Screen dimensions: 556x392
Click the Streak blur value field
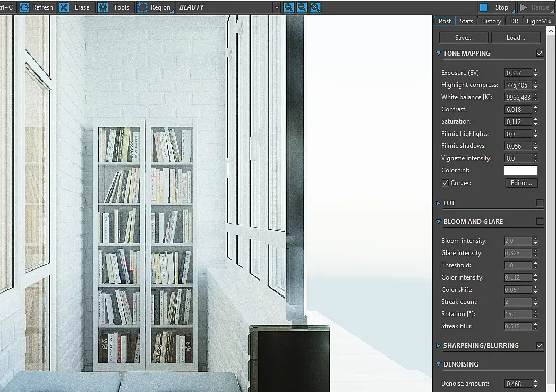tap(518, 326)
